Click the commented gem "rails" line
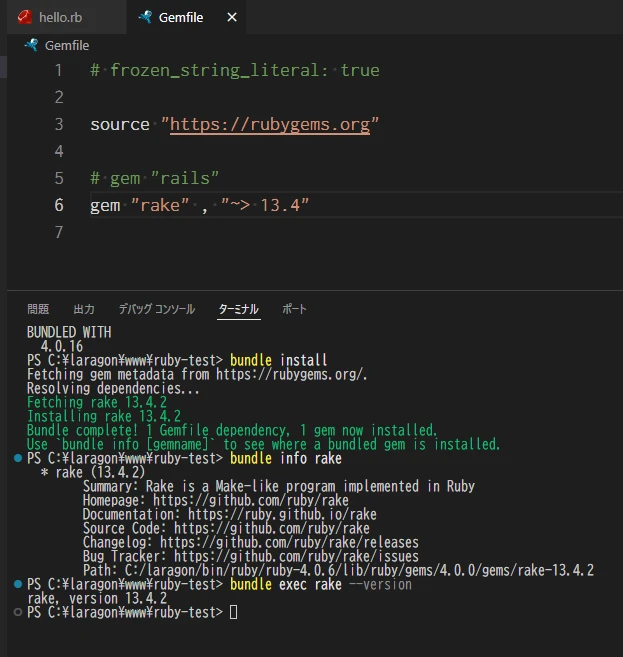 pyautogui.click(x=155, y=178)
